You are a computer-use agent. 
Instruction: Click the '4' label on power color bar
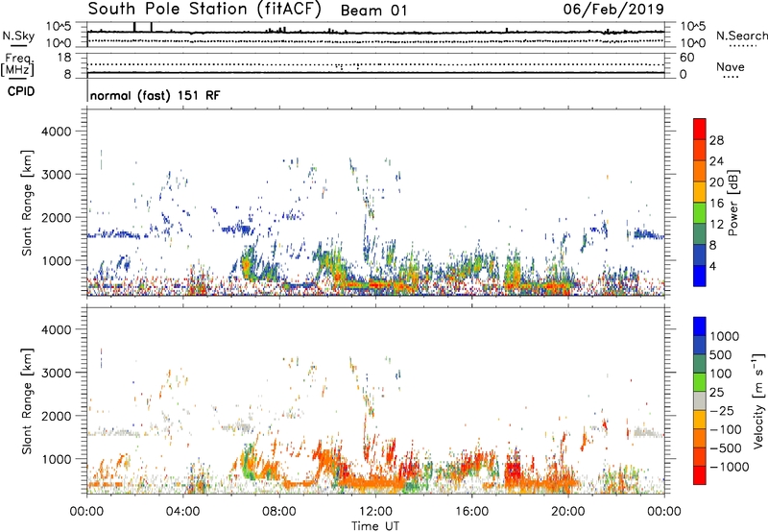712,267
